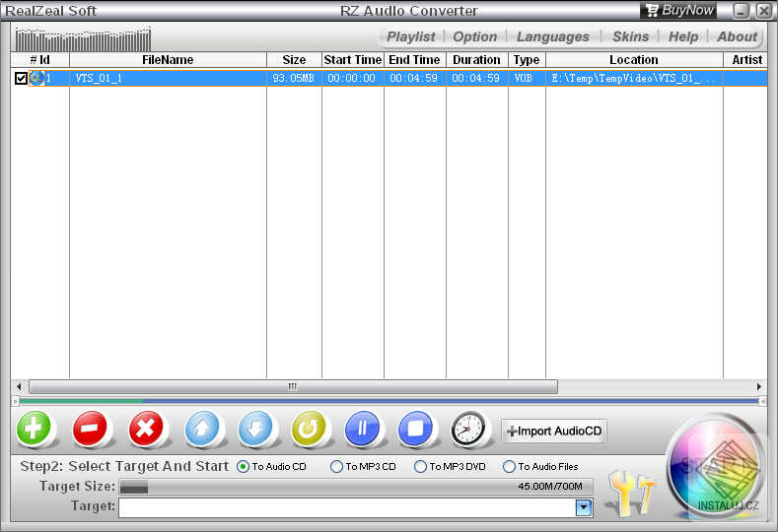Click the End Time column header
Screen dimensions: 778x532
pyautogui.click(x=415, y=59)
